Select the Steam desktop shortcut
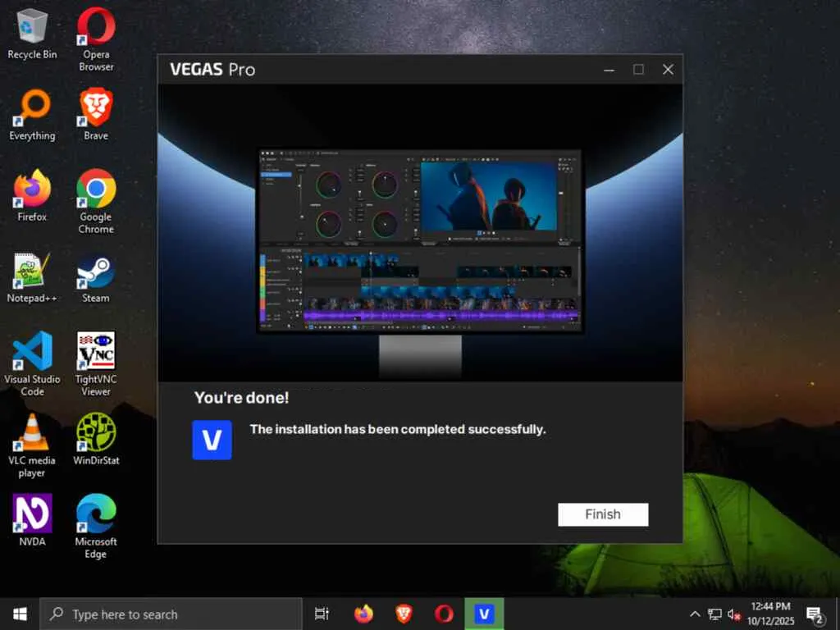 [x=96, y=277]
